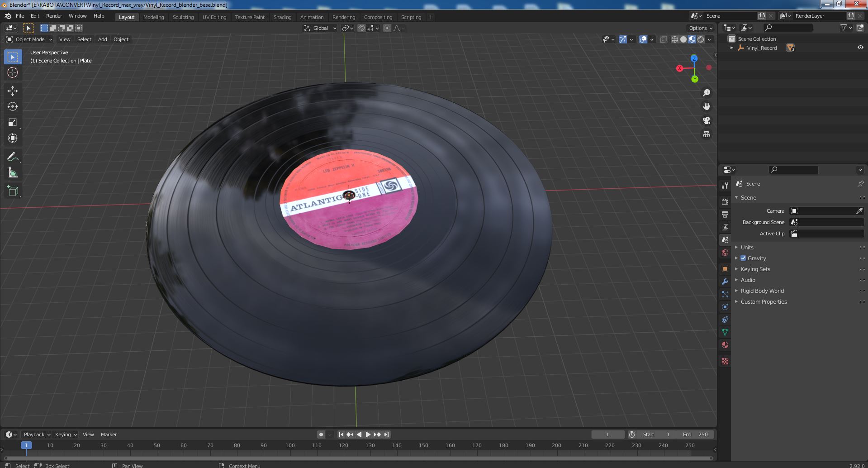Select the Select Box tool
Viewport: 868px width, 468px height.
pos(13,57)
